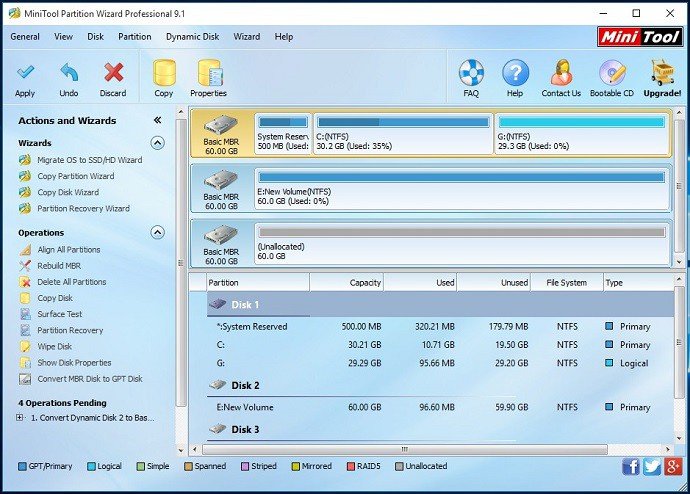Select the E:New Volume partition row
The width and height of the screenshot is (690, 494).
(x=440, y=407)
